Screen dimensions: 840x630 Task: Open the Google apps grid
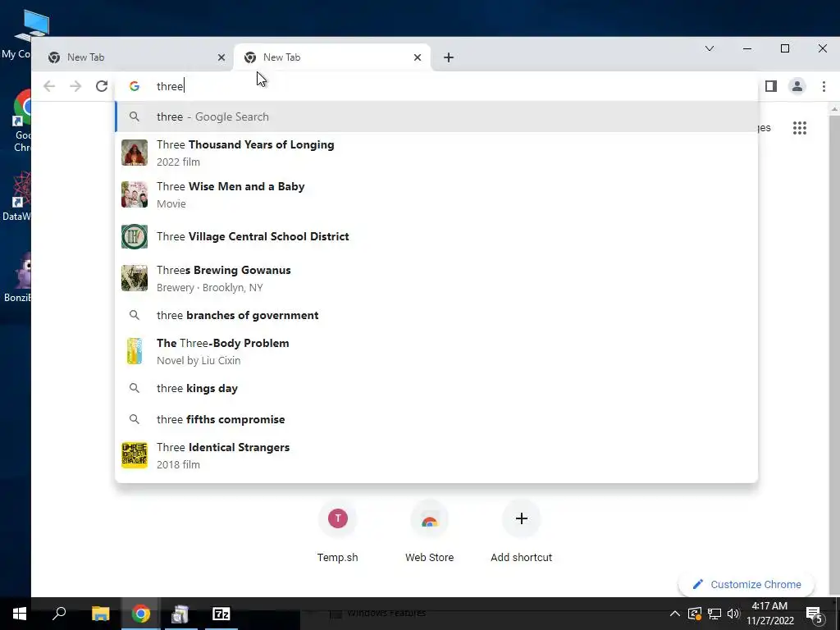pyautogui.click(x=799, y=128)
